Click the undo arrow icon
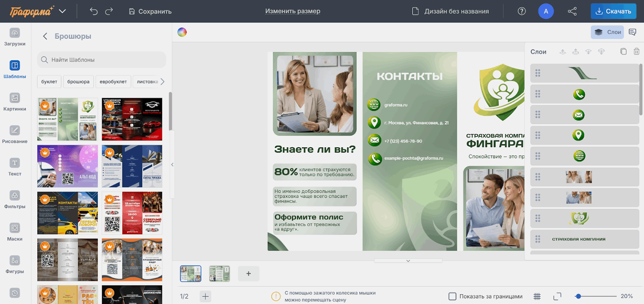The width and height of the screenshot is (644, 304). pos(94,11)
